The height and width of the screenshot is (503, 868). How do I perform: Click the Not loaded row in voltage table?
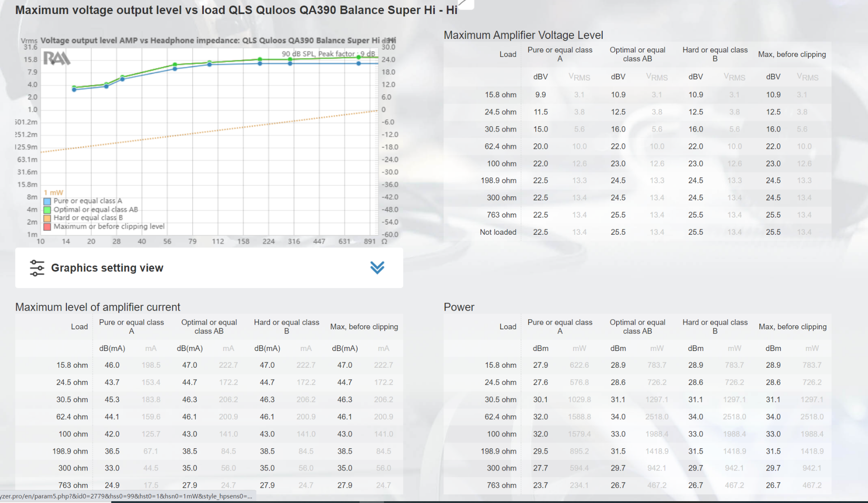pos(637,232)
